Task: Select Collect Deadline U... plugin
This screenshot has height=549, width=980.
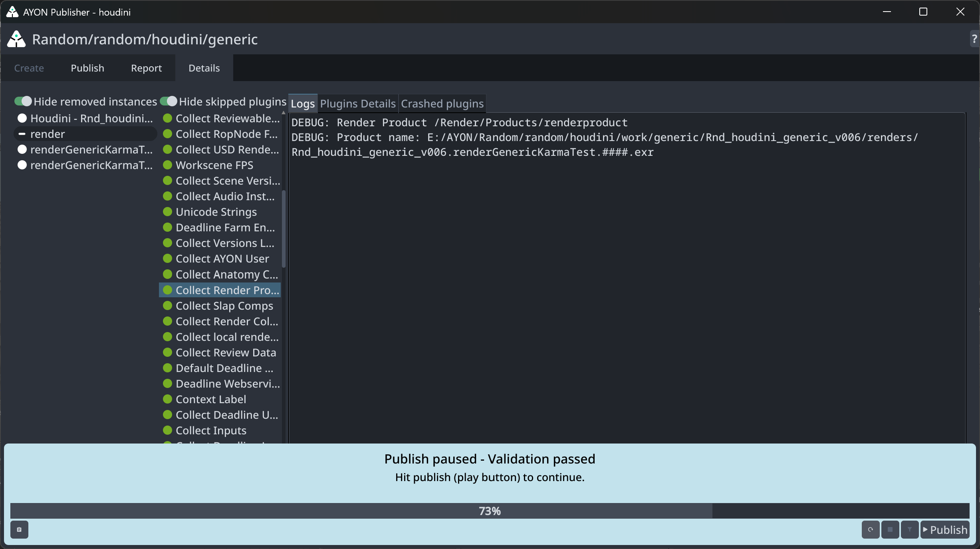Action: tap(220, 415)
